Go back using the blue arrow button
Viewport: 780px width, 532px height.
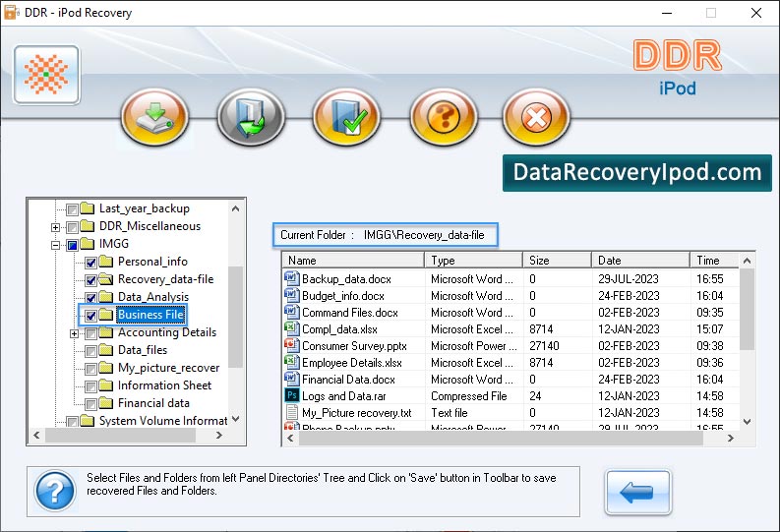tap(637, 493)
